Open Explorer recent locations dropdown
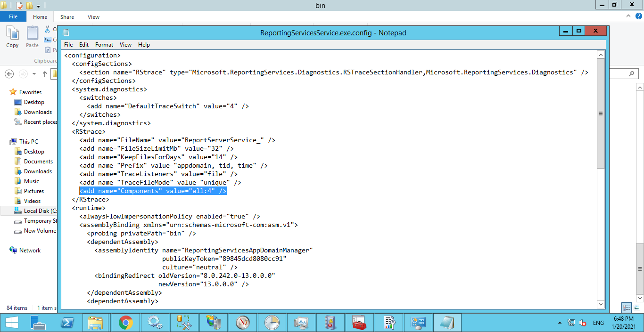 point(34,74)
